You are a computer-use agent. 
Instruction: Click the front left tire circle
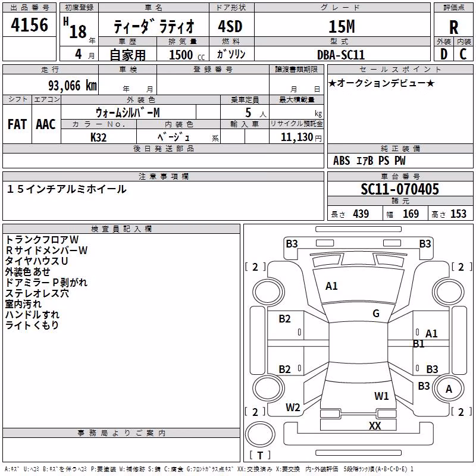click(268, 292)
